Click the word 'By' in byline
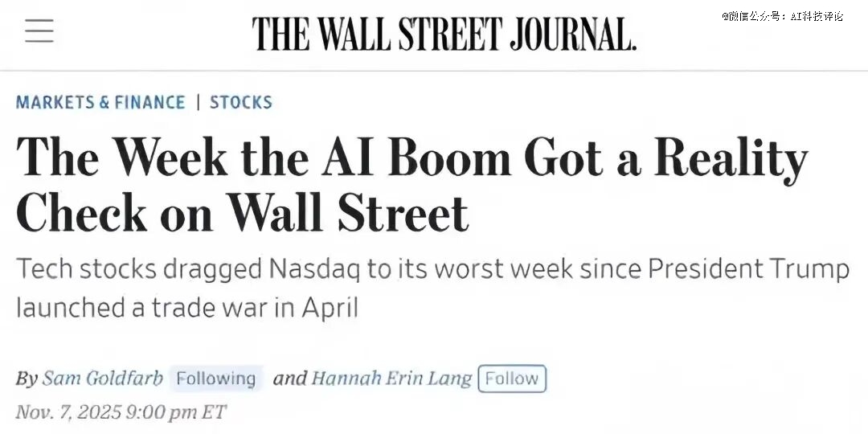Screen dimensions: 868x434 click(27, 379)
